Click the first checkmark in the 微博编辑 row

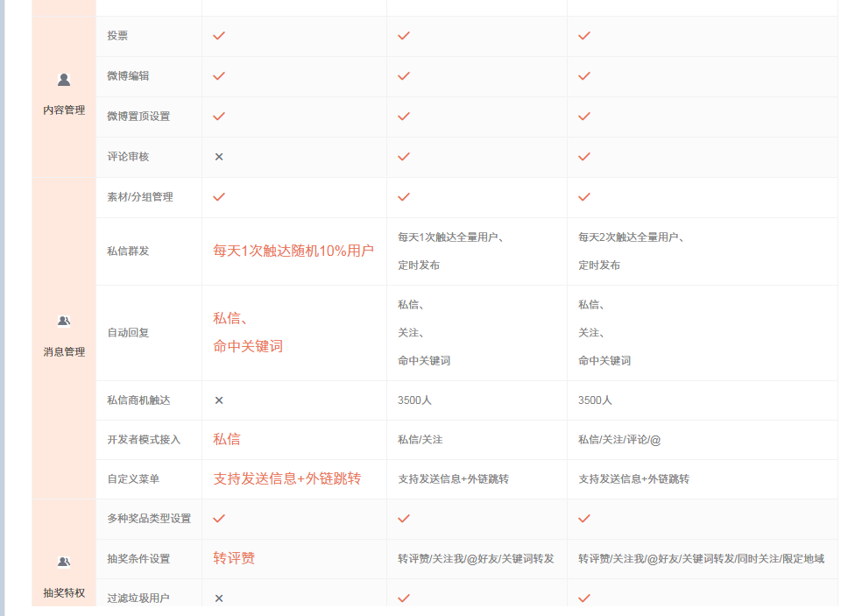tap(219, 76)
